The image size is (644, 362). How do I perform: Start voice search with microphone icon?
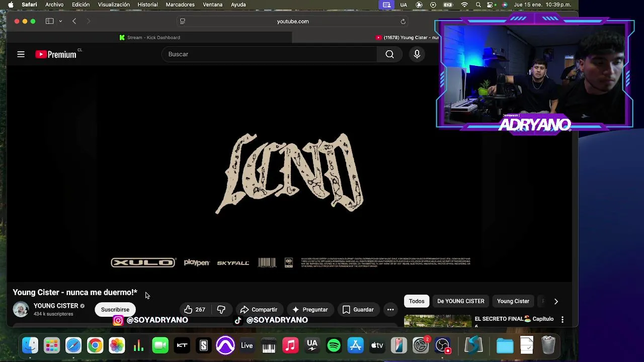[x=417, y=54]
